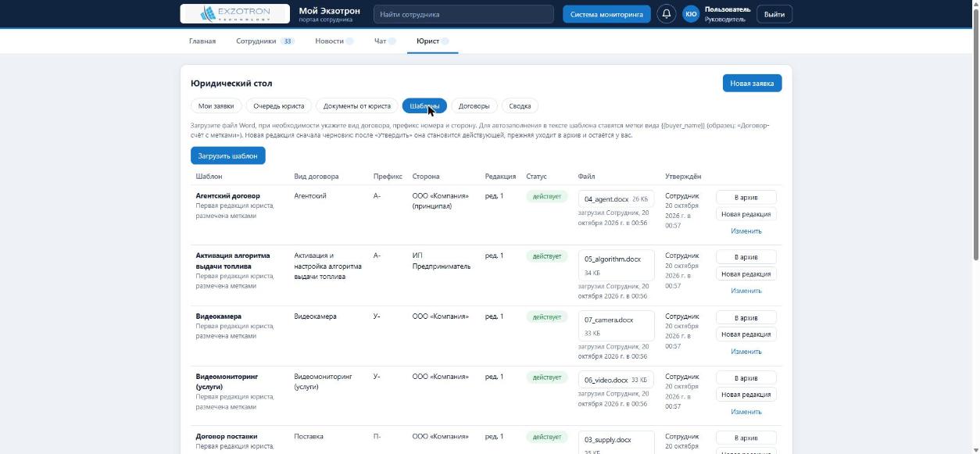Select the 'Шаблоны' pill tab

click(x=424, y=106)
